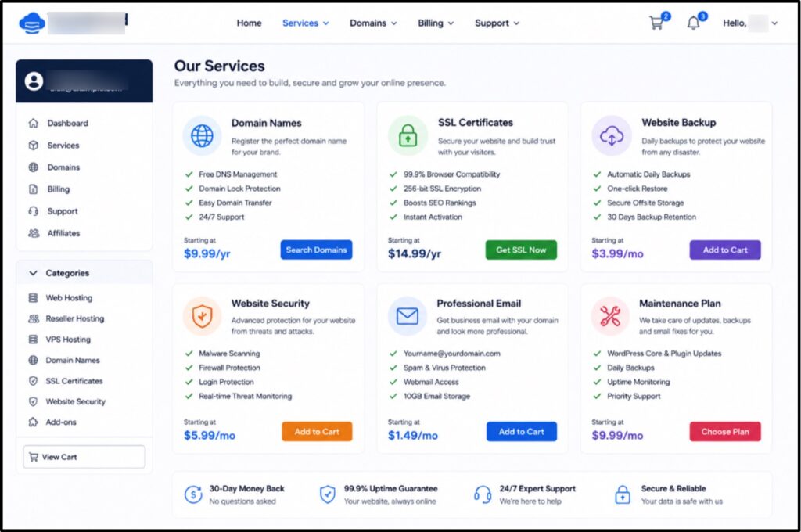The image size is (801, 532).
Task: Open the notifications bell icon
Action: (x=693, y=23)
